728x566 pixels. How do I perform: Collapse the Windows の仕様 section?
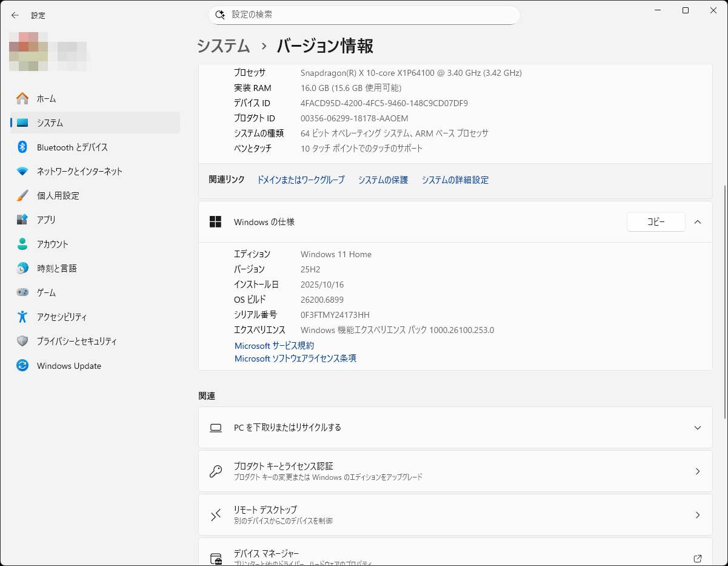coord(697,222)
